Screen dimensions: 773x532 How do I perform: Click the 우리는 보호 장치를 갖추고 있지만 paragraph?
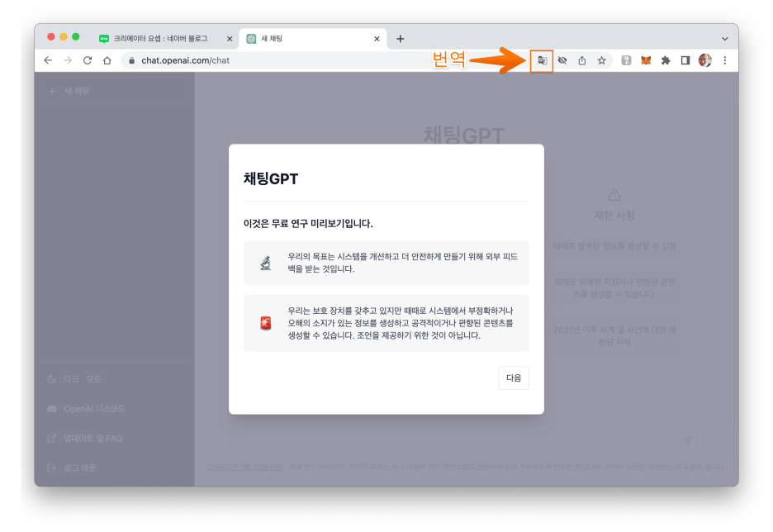pos(401,323)
